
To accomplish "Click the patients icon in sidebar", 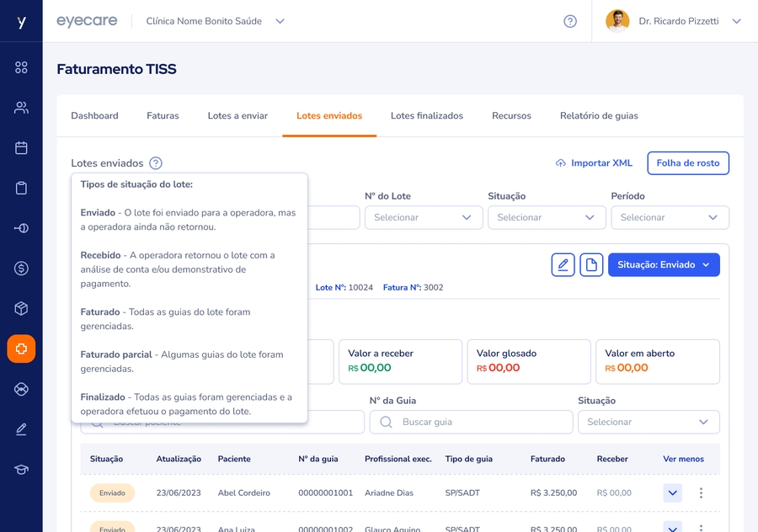I will pyautogui.click(x=21, y=108).
